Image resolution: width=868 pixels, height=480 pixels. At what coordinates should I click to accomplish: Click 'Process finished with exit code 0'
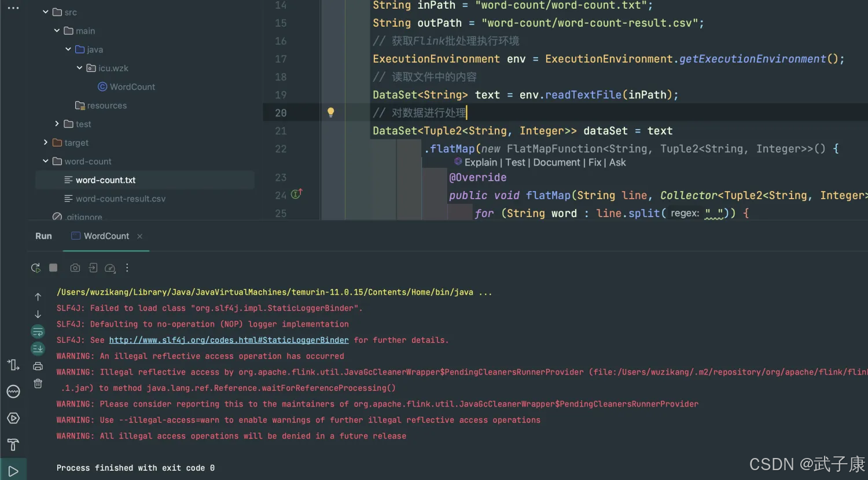pyautogui.click(x=135, y=468)
